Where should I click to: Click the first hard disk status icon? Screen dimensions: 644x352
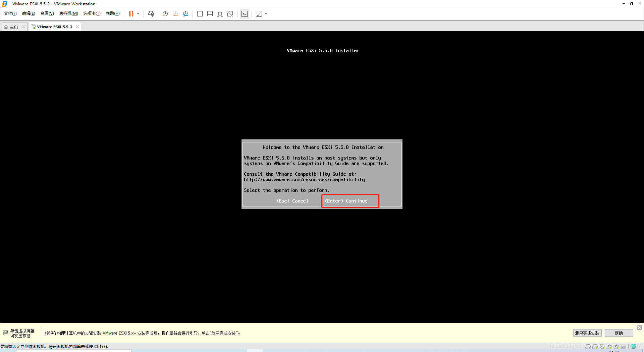point(588,346)
